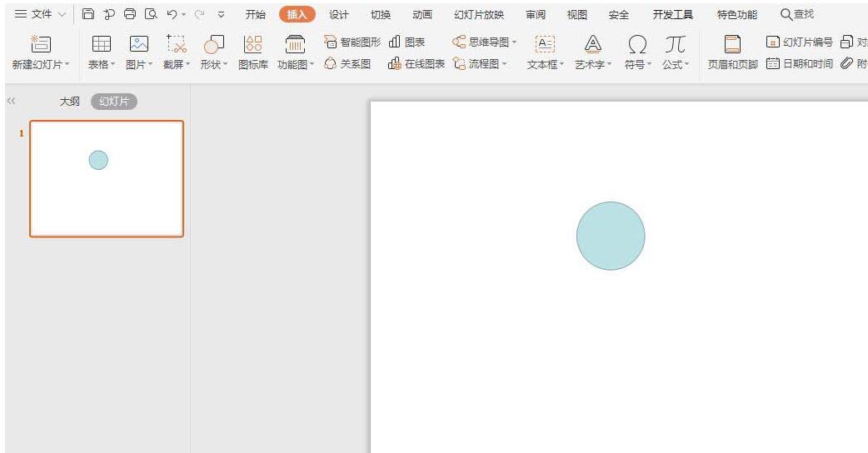Select the blue circle on the slide

pos(611,236)
